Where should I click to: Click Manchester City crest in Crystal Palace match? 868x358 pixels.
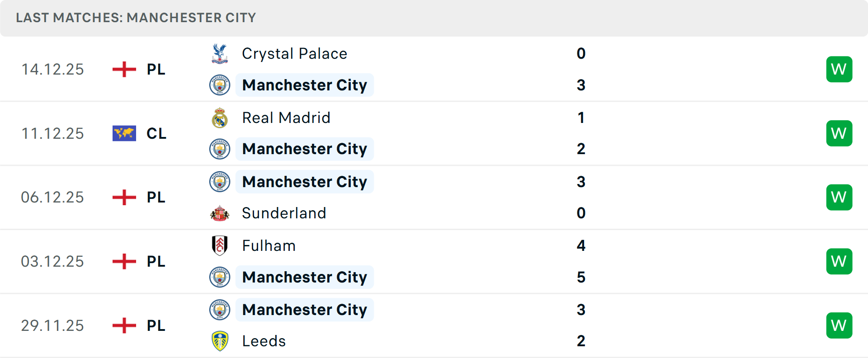click(220, 85)
